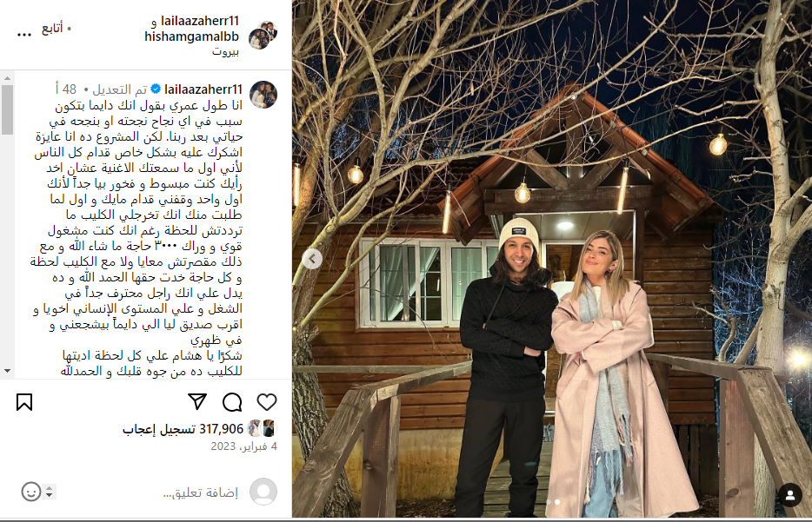Image resolution: width=812 pixels, height=522 pixels.
Task: Share post via paper plane icon
Action: [x=197, y=402]
